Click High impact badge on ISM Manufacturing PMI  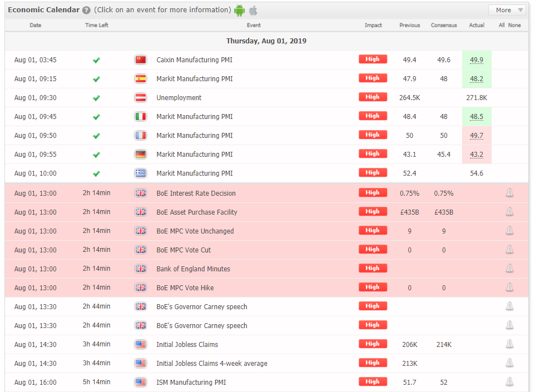(373, 381)
